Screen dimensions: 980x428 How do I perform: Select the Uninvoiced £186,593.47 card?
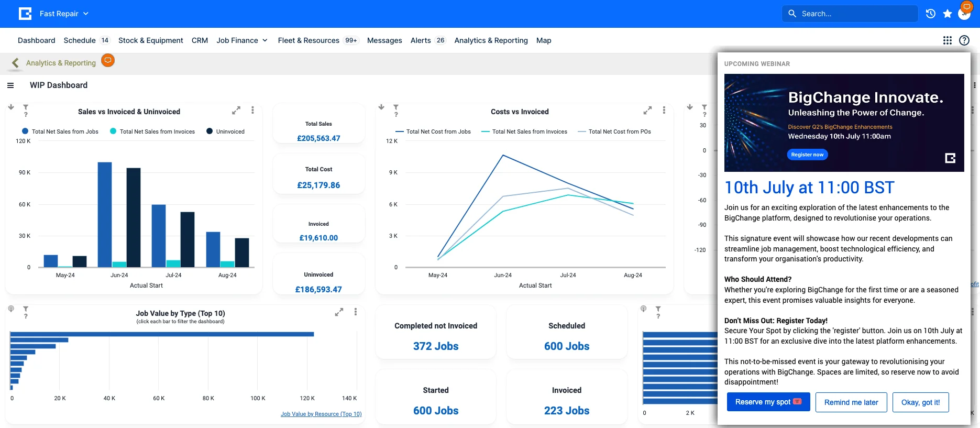pyautogui.click(x=319, y=275)
